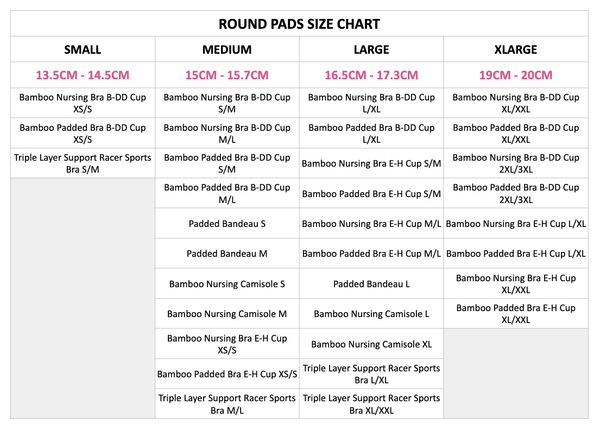600x430 pixels.
Task: Select Triple Layer Support Racer Sports Bra XL/XXL
Action: (x=371, y=404)
